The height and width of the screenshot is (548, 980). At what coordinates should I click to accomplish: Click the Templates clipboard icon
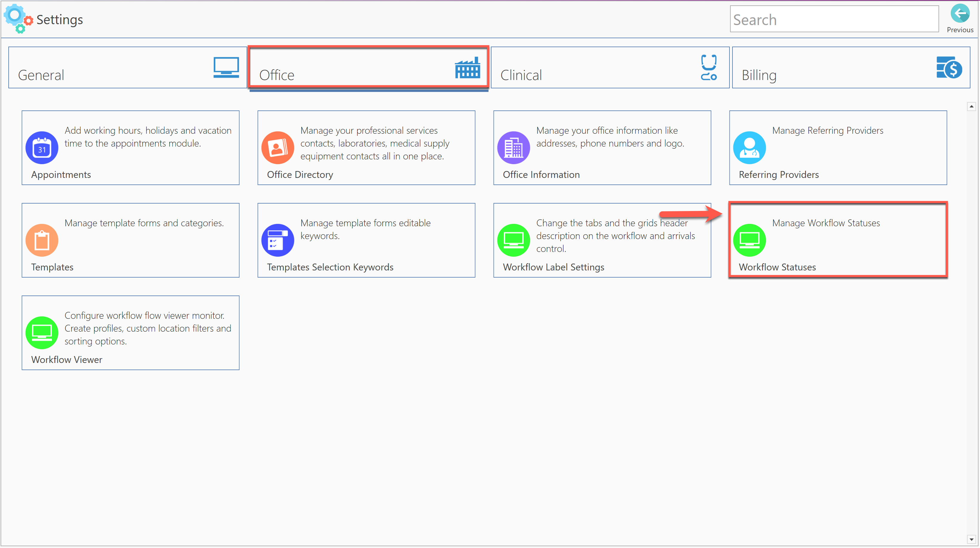click(42, 240)
